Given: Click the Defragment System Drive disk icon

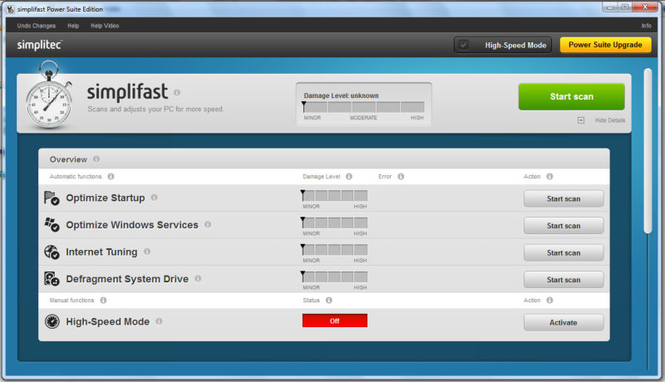Looking at the screenshot, I should (52, 279).
